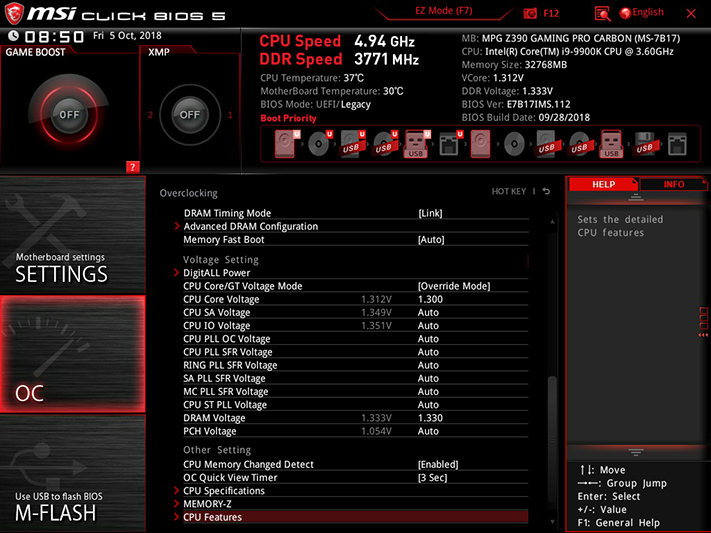Screen dimensions: 711x533
Task: Edit the DRAM Voltage 1.330 field
Action: (430, 418)
